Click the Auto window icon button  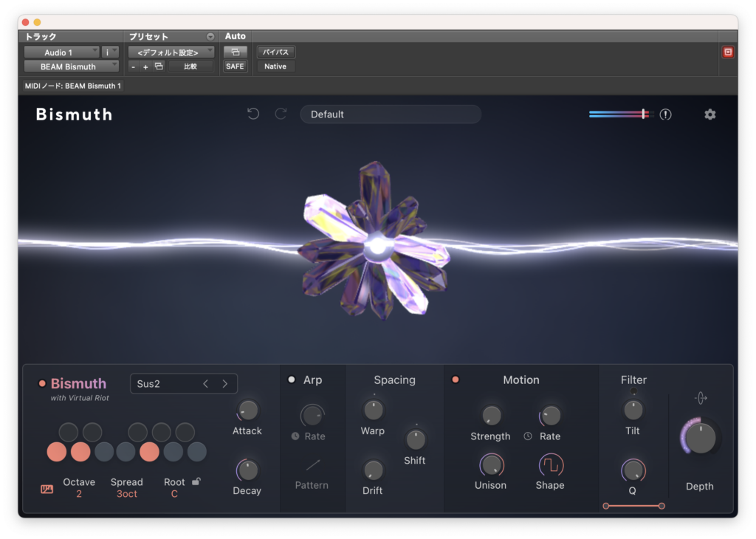click(x=236, y=52)
